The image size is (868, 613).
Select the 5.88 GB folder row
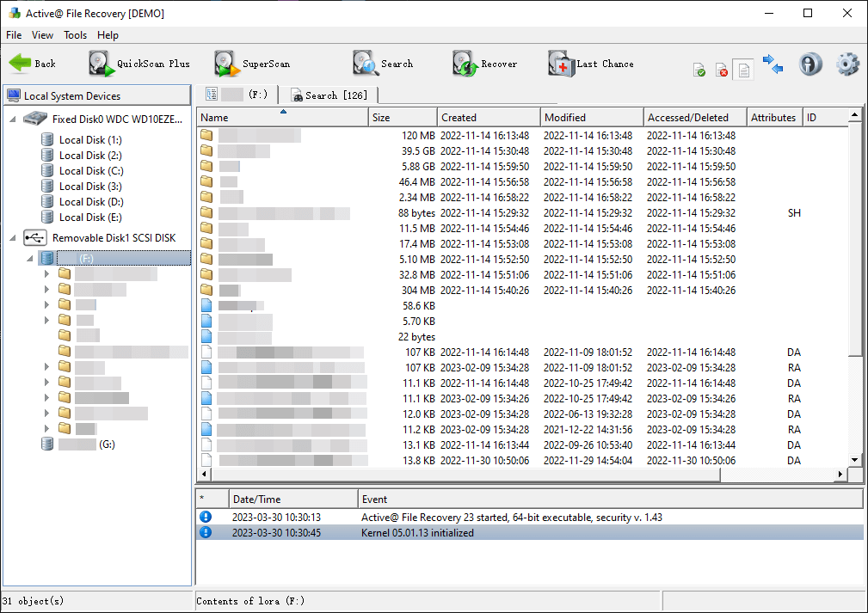coord(522,167)
